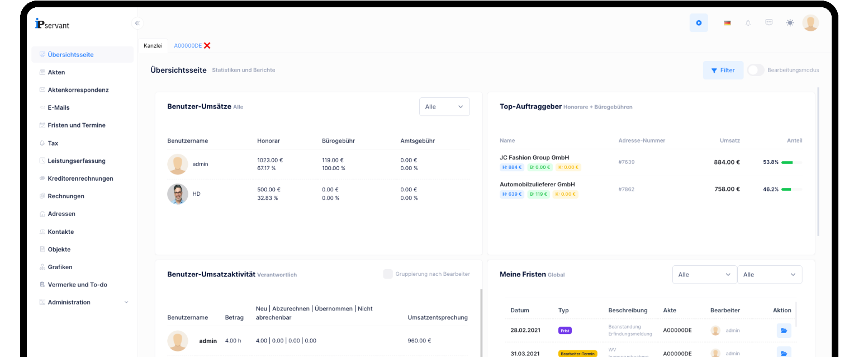
Task: Click the Akten sidebar icon
Action: (x=42, y=72)
